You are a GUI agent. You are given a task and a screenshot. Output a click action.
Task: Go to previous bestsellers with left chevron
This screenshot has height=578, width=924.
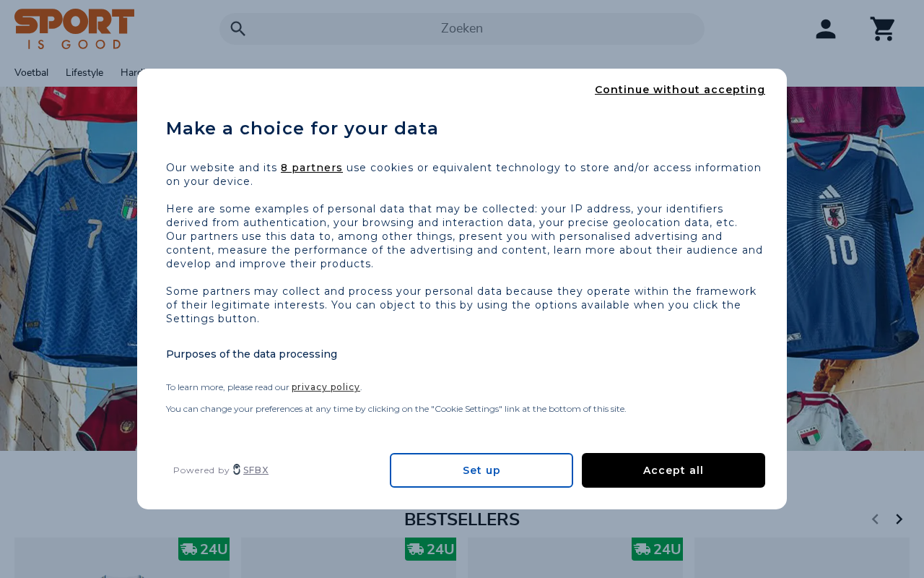point(876,519)
